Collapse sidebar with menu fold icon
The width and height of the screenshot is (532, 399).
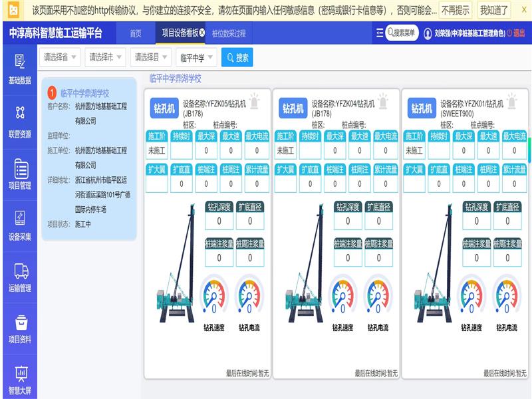click(x=380, y=33)
